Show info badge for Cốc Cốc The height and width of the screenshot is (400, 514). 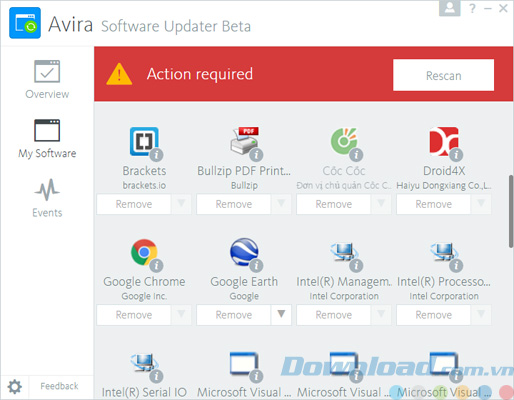pos(356,155)
